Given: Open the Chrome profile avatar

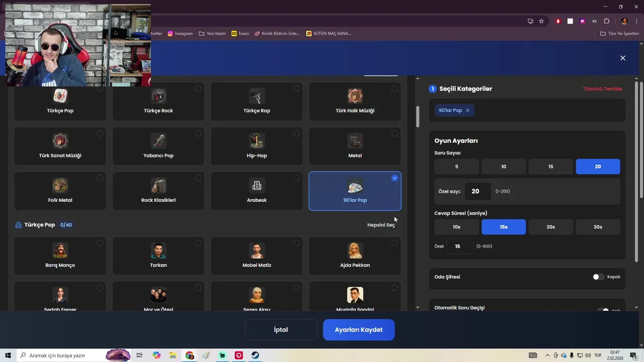Looking at the screenshot, I should [x=624, y=21].
